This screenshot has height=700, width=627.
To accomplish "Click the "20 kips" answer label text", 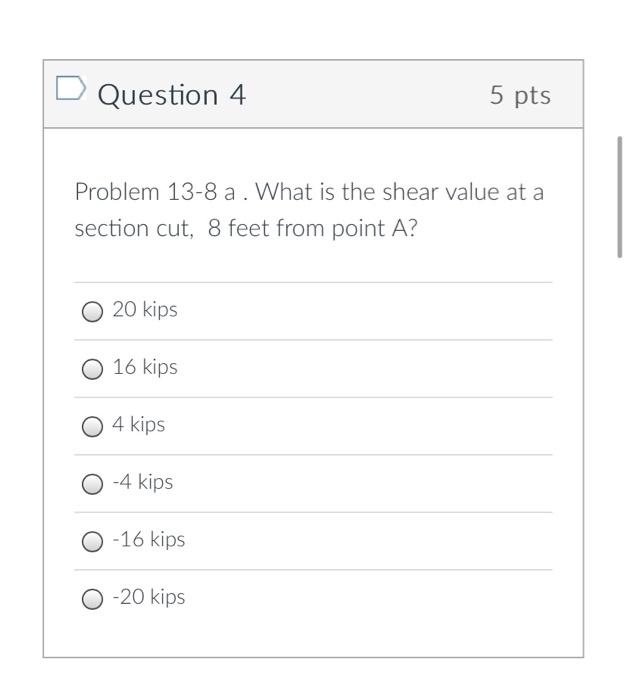I will 145,310.
